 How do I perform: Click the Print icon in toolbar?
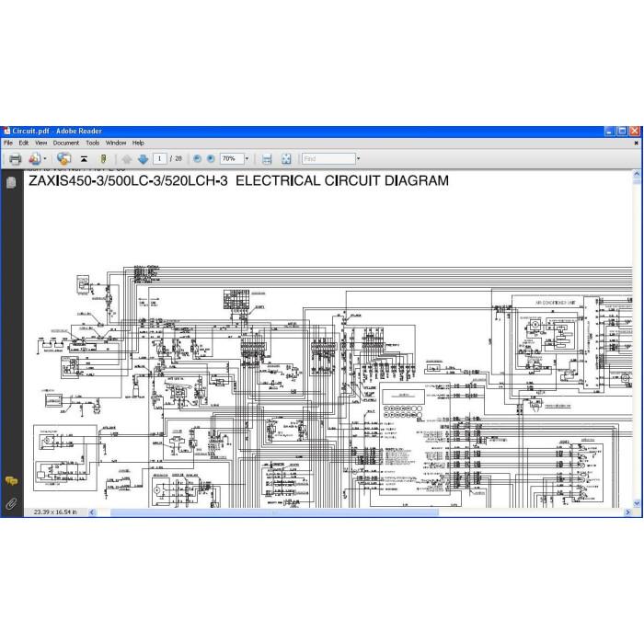16,159
